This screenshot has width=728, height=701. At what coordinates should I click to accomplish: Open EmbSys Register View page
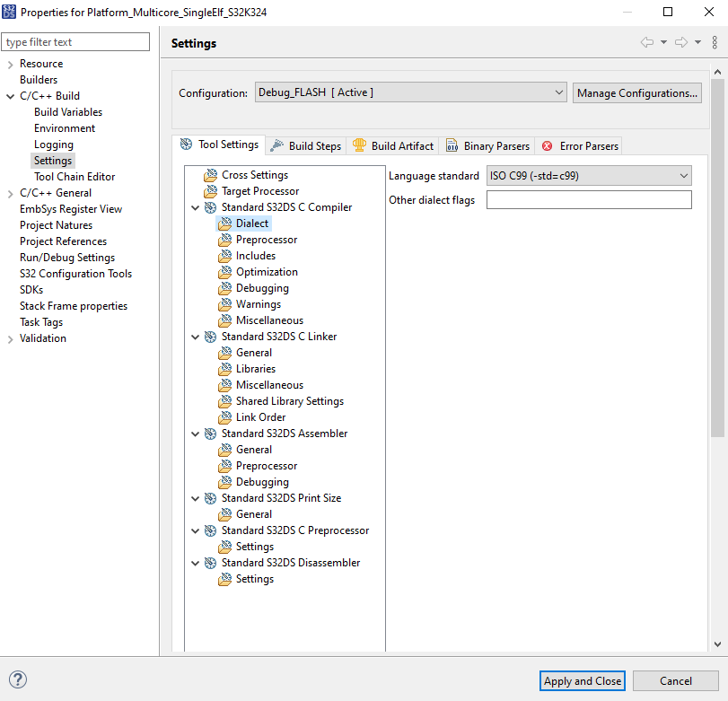[71, 209]
